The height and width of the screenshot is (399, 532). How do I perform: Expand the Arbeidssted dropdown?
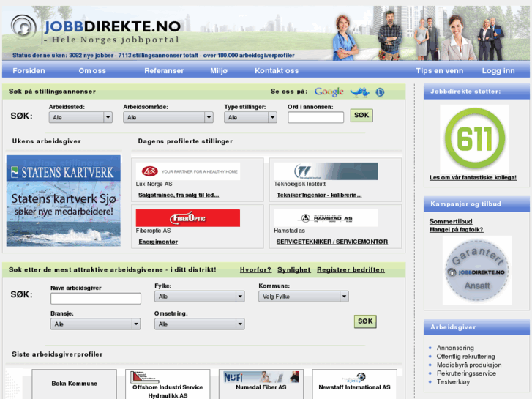click(80, 117)
